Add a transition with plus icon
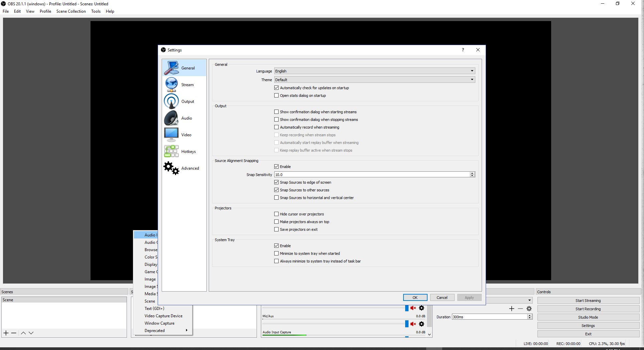 (x=511, y=309)
